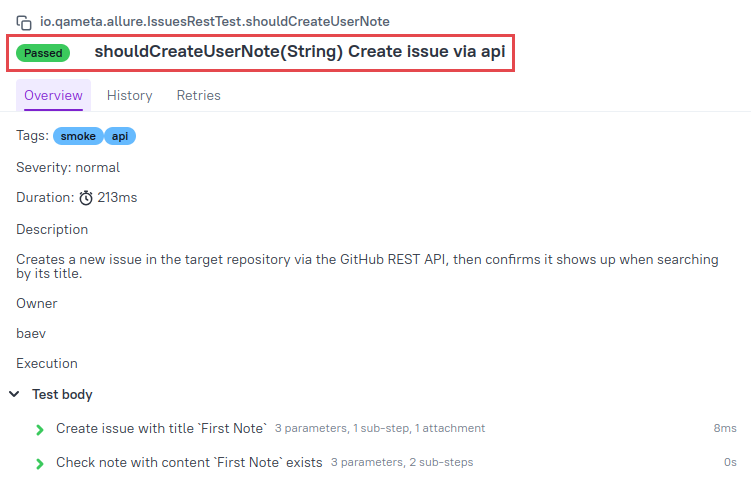Copy the full test name with clipboard icon
Image resolution: width=751 pixels, height=503 pixels.
pyautogui.click(x=23, y=23)
